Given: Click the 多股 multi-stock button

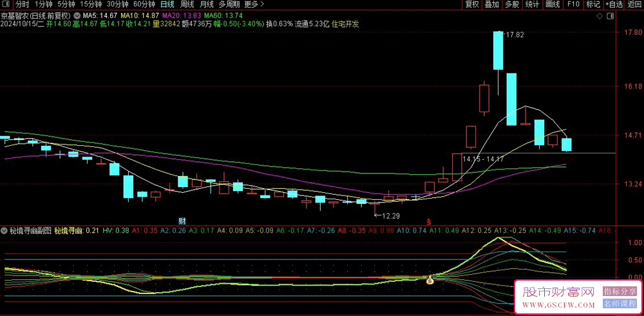Looking at the screenshot, I should coord(512,5).
